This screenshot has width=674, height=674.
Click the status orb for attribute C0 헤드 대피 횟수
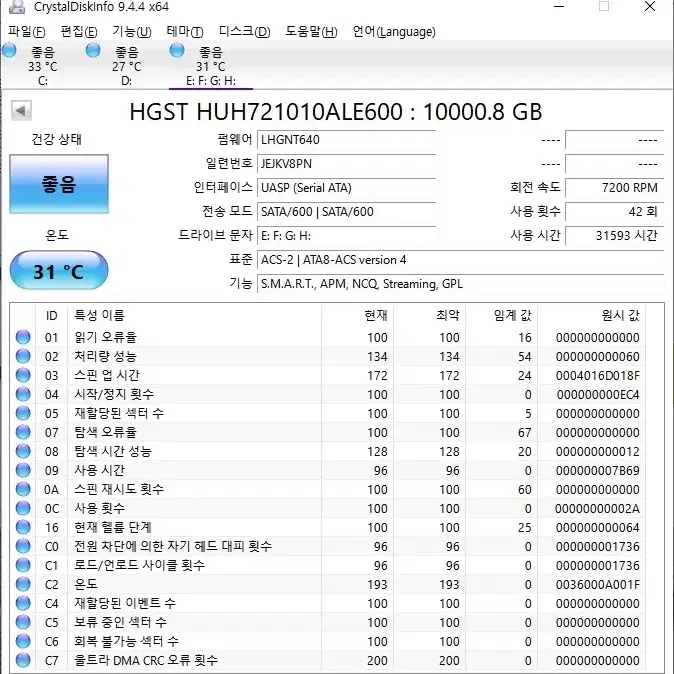coord(23,546)
